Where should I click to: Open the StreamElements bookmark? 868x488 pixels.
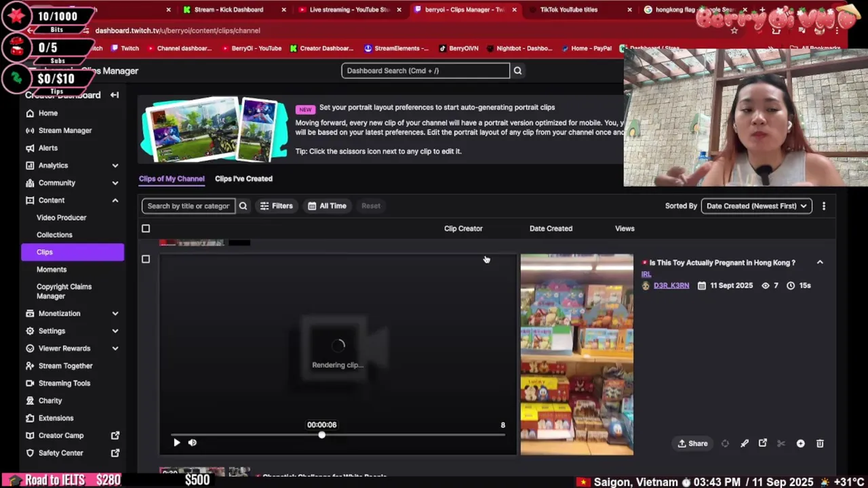pos(396,48)
